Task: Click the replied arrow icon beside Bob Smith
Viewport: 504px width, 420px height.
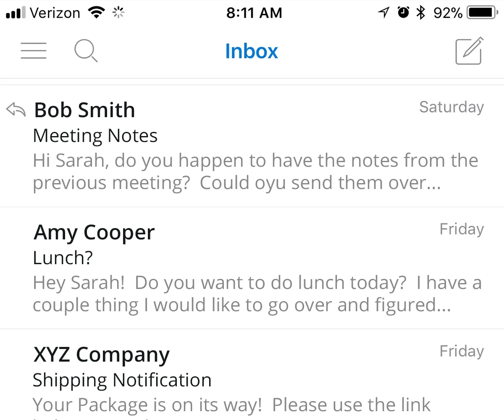Action: pos(16,110)
